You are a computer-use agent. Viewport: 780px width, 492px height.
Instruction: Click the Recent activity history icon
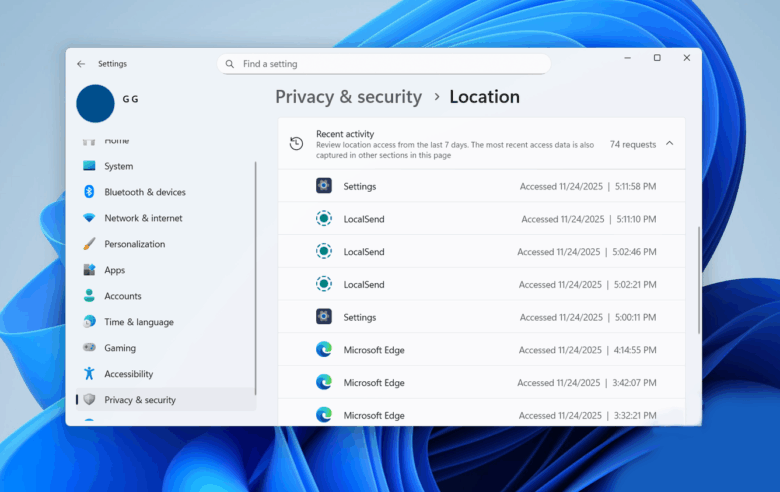(297, 144)
